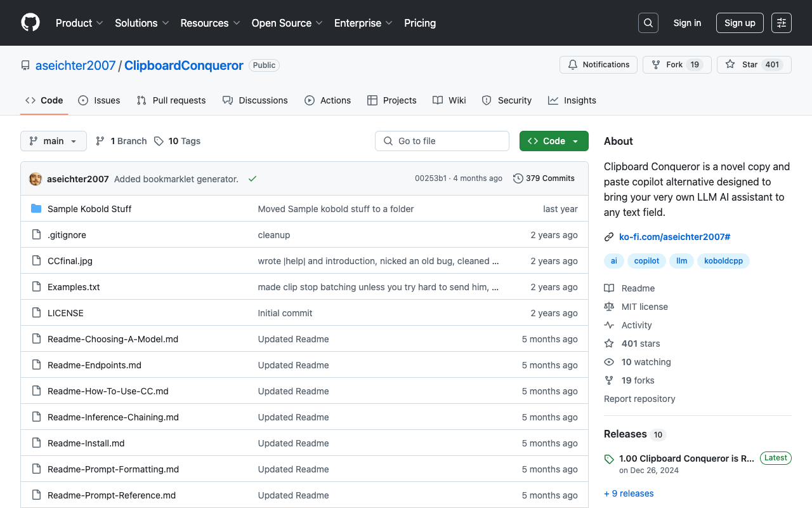The width and height of the screenshot is (812, 508).
Task: Open the ClipboardConqueror repository link
Action: coord(184,65)
